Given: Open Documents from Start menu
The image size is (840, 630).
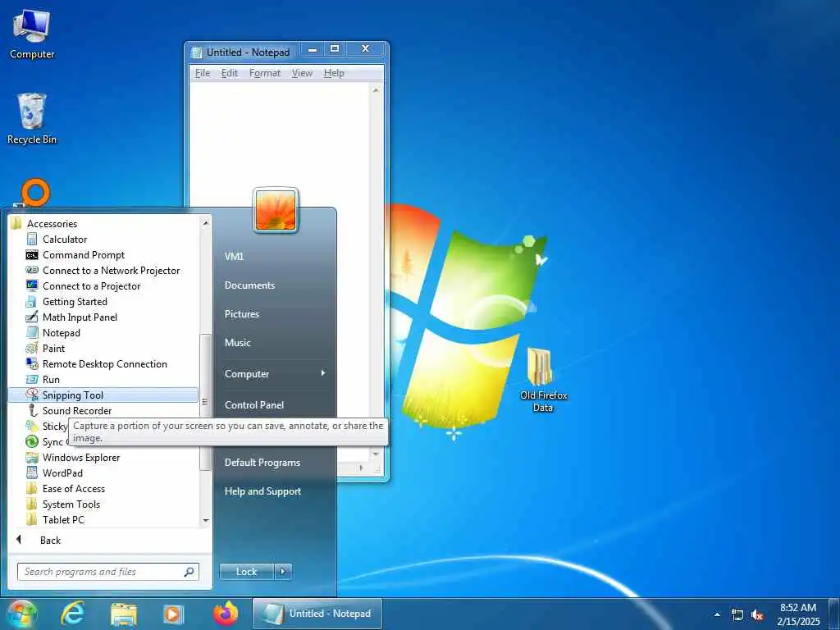Looking at the screenshot, I should pos(249,285).
